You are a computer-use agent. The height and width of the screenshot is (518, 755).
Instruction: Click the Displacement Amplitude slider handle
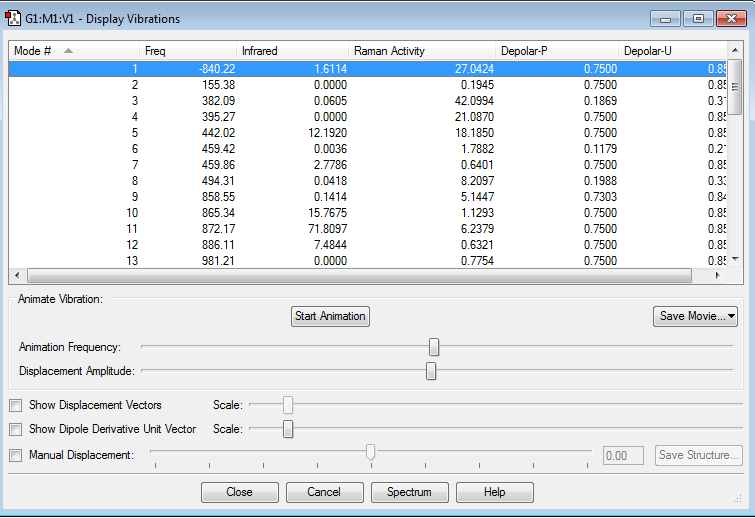[x=431, y=371]
